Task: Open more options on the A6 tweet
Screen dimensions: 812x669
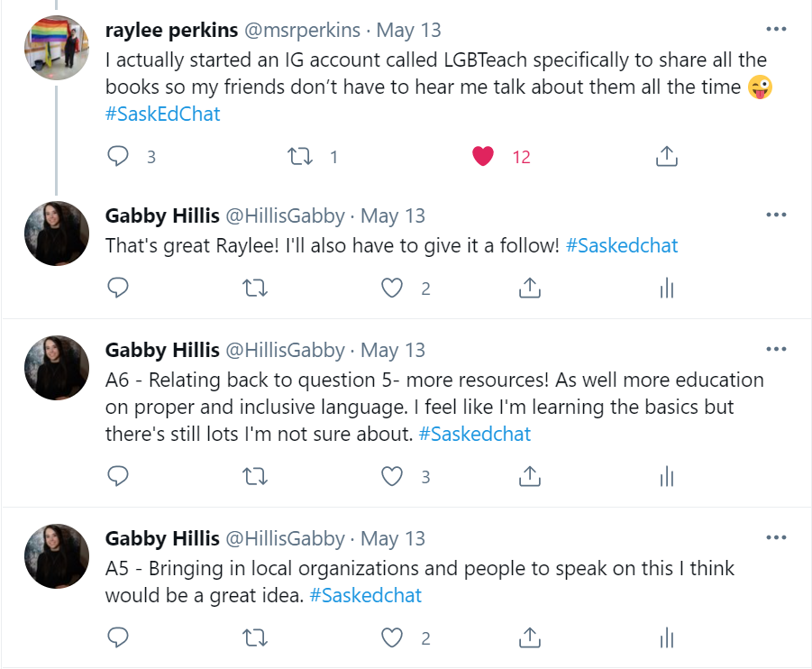Action: (x=776, y=349)
